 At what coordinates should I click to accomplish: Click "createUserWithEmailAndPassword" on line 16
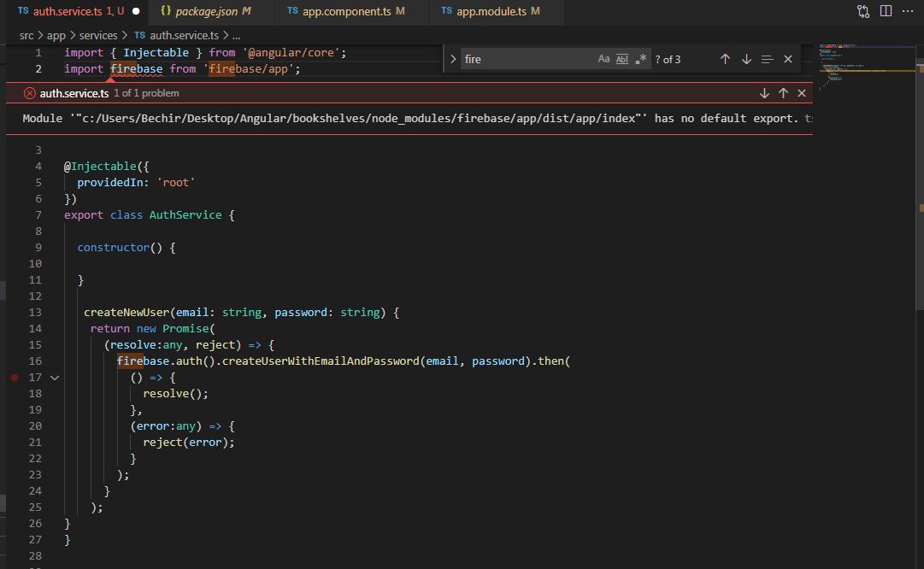(321, 361)
